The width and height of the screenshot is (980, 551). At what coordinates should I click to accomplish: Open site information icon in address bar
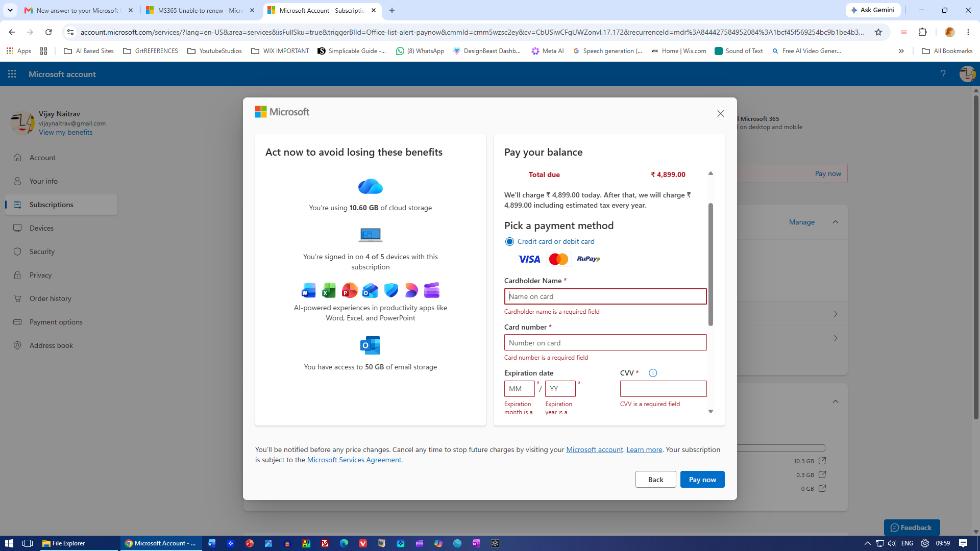tap(70, 32)
